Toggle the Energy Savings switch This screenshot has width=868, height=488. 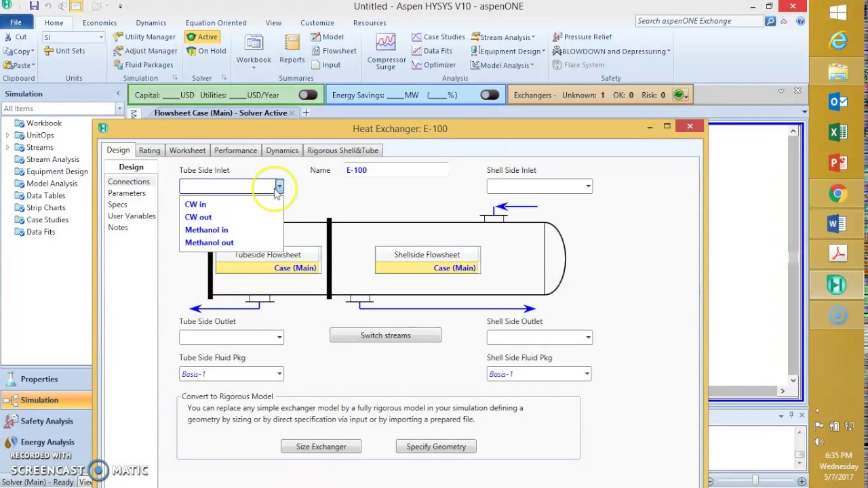tap(490, 96)
